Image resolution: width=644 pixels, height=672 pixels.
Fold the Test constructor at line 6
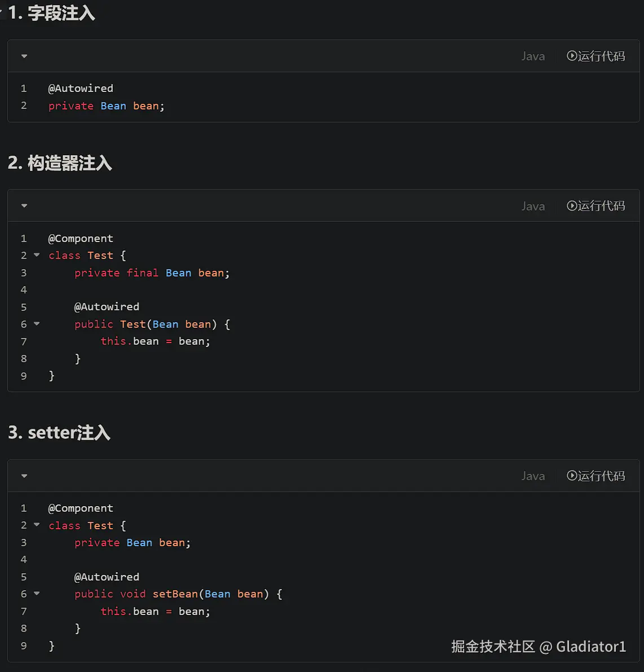[x=37, y=323]
